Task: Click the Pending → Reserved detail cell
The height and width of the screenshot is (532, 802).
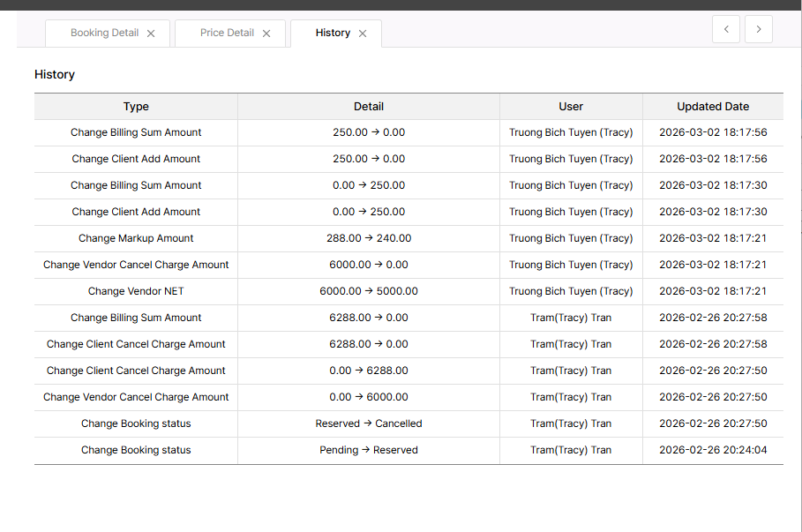Action: click(369, 450)
